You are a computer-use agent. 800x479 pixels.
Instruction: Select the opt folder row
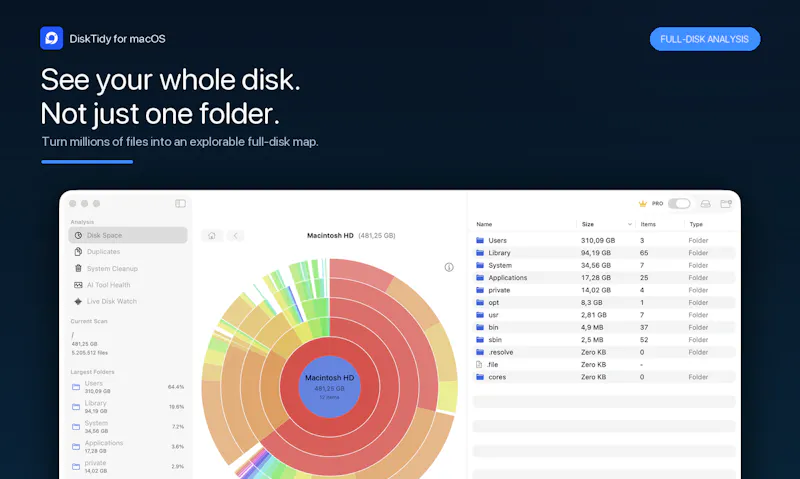(x=605, y=302)
